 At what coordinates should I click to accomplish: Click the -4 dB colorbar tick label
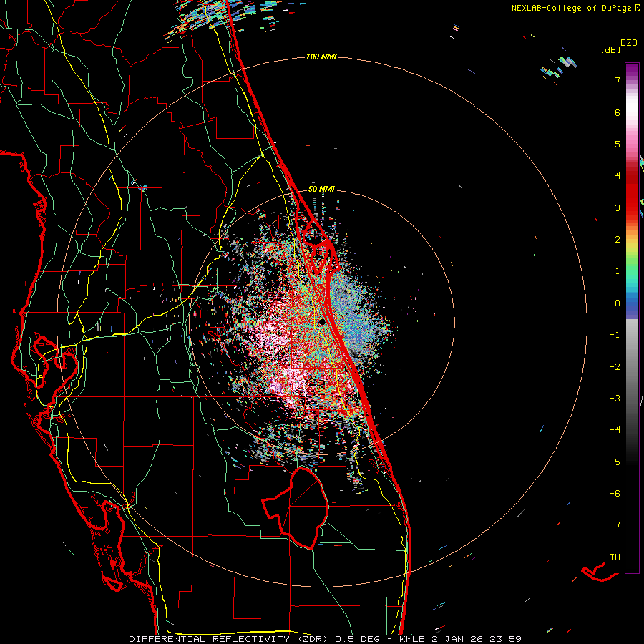click(x=615, y=430)
